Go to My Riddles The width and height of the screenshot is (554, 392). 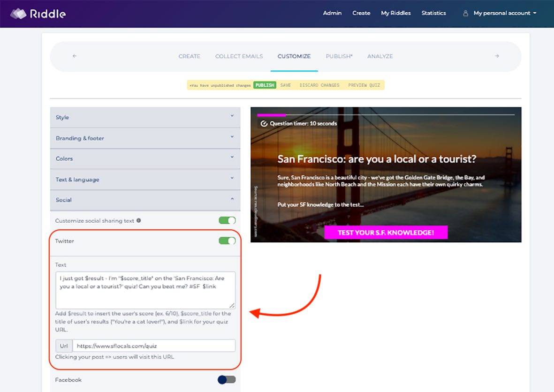click(x=396, y=13)
